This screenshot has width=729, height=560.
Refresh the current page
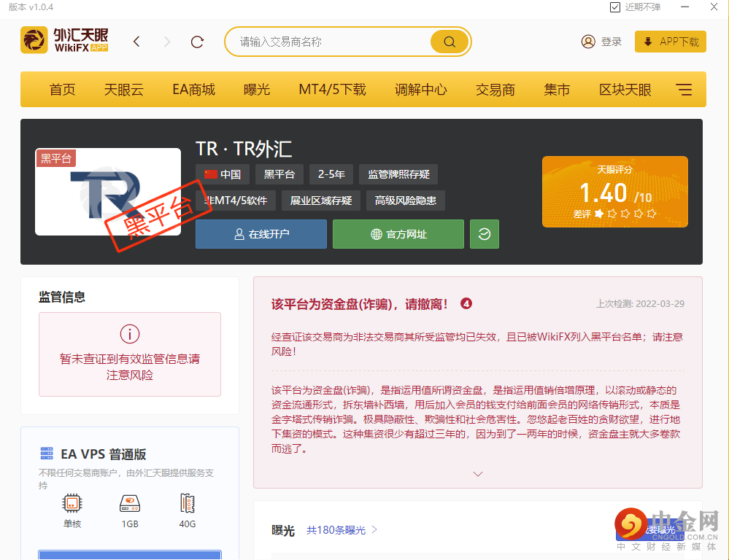(196, 42)
